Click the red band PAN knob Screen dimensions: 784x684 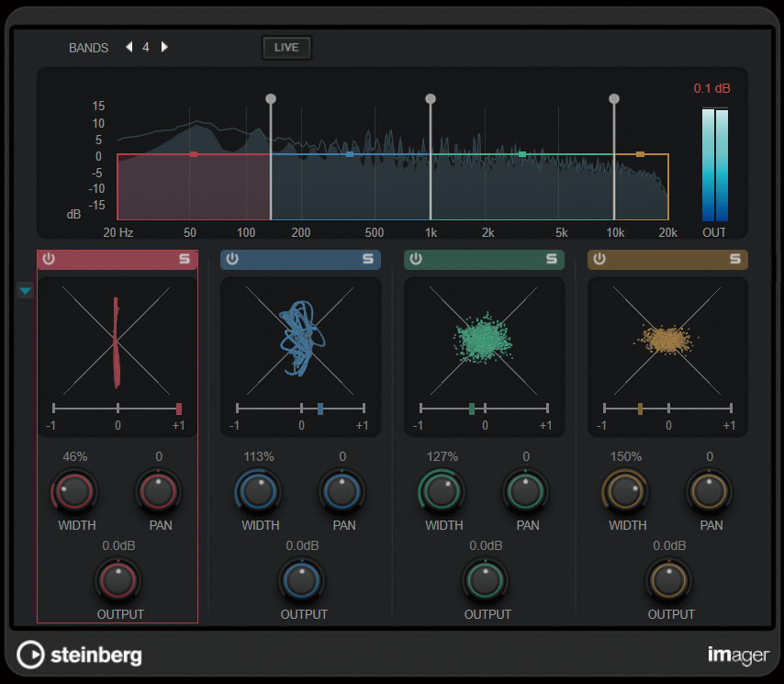click(158, 490)
